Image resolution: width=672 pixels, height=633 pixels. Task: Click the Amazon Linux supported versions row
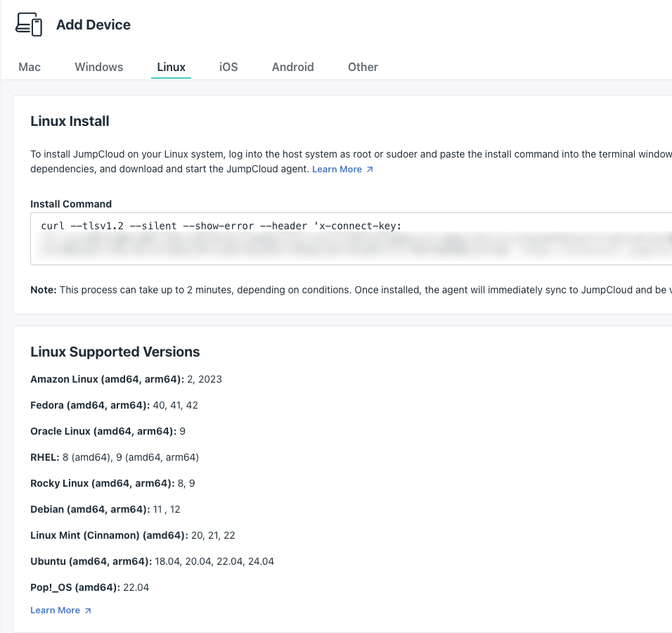126,379
